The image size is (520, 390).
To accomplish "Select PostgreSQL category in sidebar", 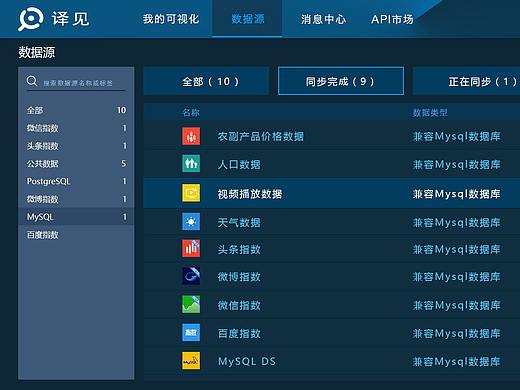I will (x=76, y=181).
